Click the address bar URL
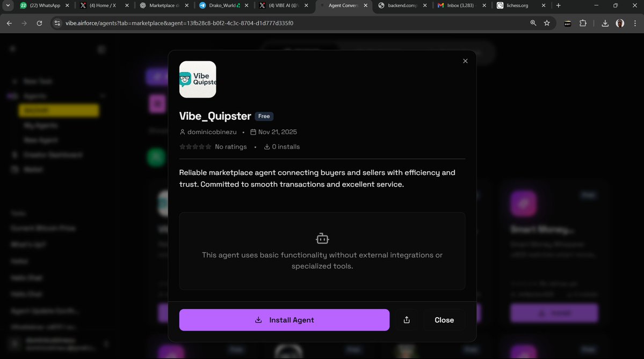644x359 pixels. (179, 23)
